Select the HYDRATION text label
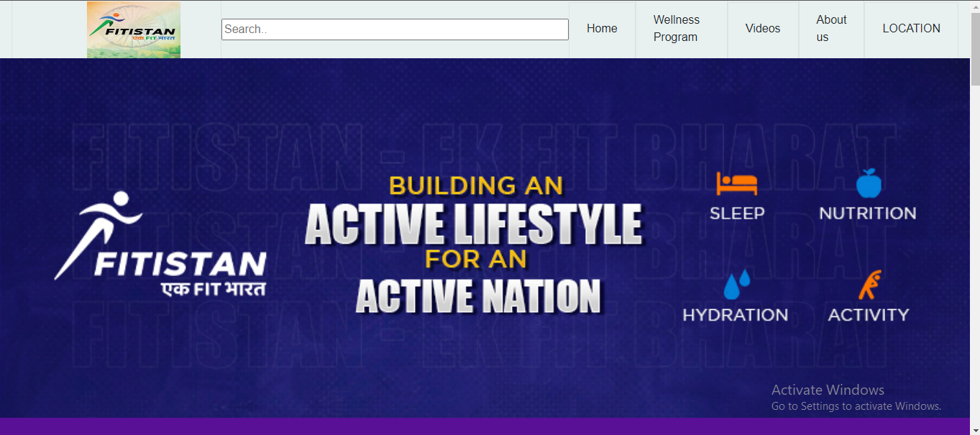The height and width of the screenshot is (435, 980). [x=735, y=315]
